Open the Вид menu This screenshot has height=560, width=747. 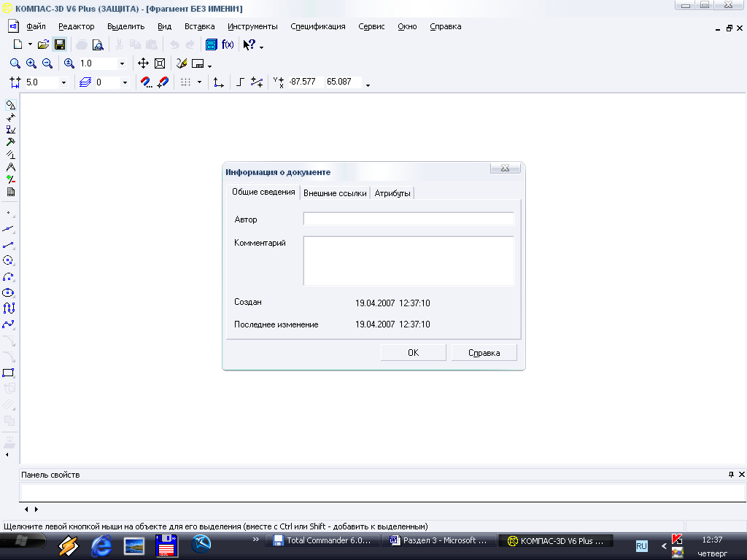click(x=164, y=27)
